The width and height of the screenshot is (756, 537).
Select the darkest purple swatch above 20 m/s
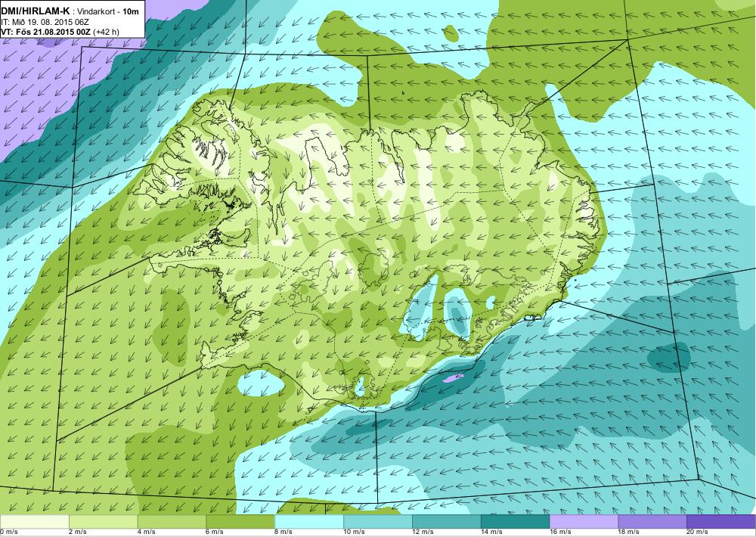click(720, 521)
